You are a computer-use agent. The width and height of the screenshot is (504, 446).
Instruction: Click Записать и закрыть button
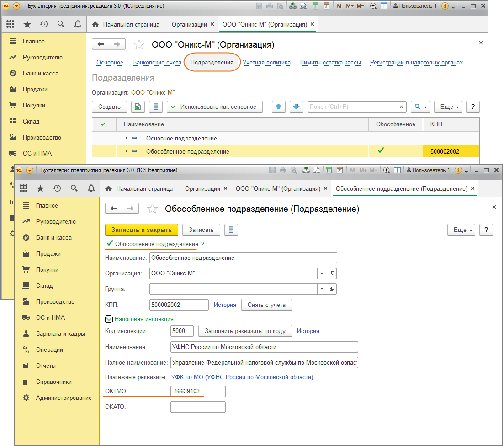click(142, 230)
